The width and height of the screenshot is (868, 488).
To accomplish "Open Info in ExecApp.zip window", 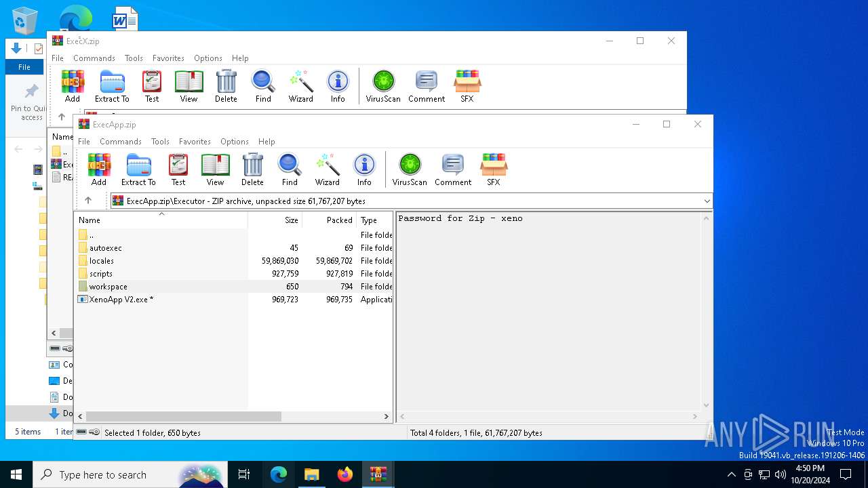I will point(364,169).
